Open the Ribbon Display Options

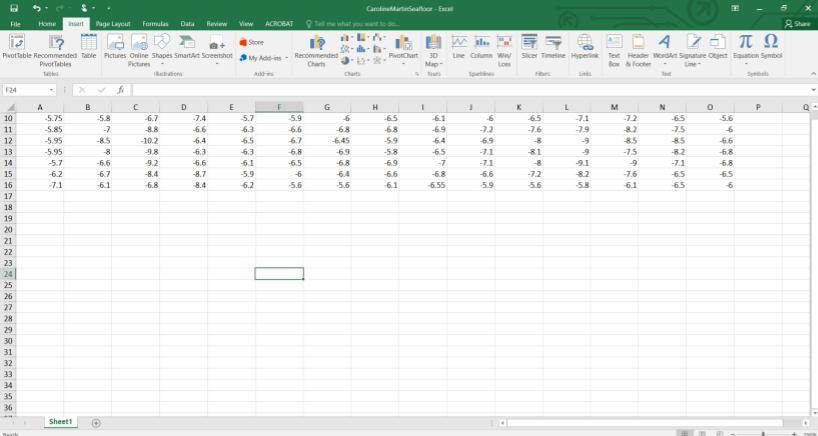735,8
